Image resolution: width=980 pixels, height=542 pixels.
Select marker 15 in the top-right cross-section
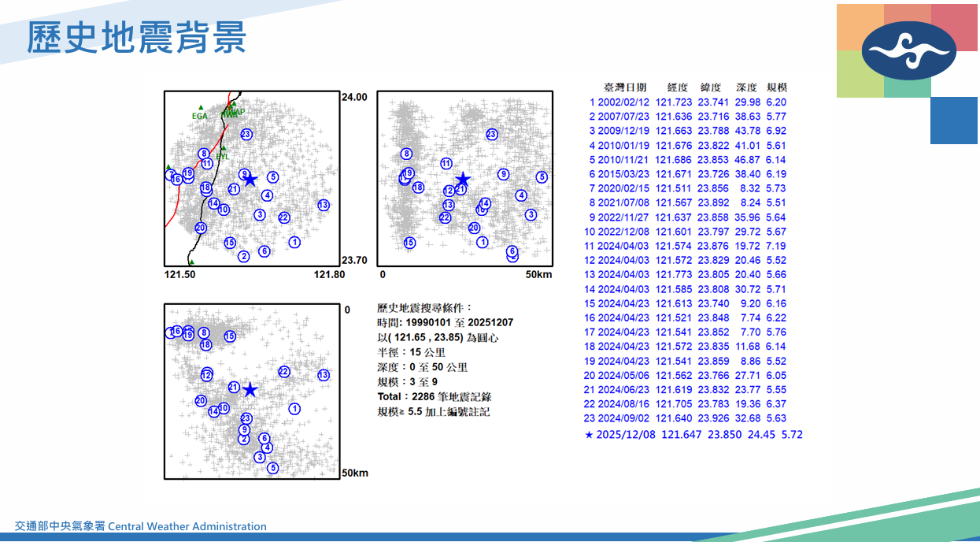(409, 243)
